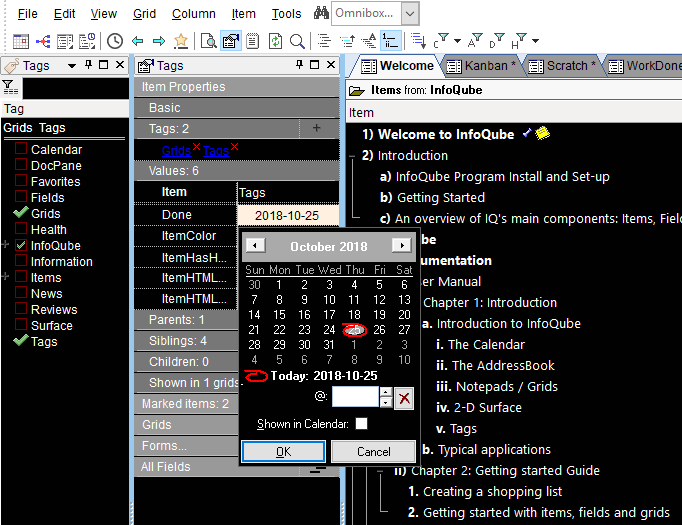This screenshot has height=525, width=682.
Task: Open the Omnibox dropdown arrow
Action: (x=409, y=13)
